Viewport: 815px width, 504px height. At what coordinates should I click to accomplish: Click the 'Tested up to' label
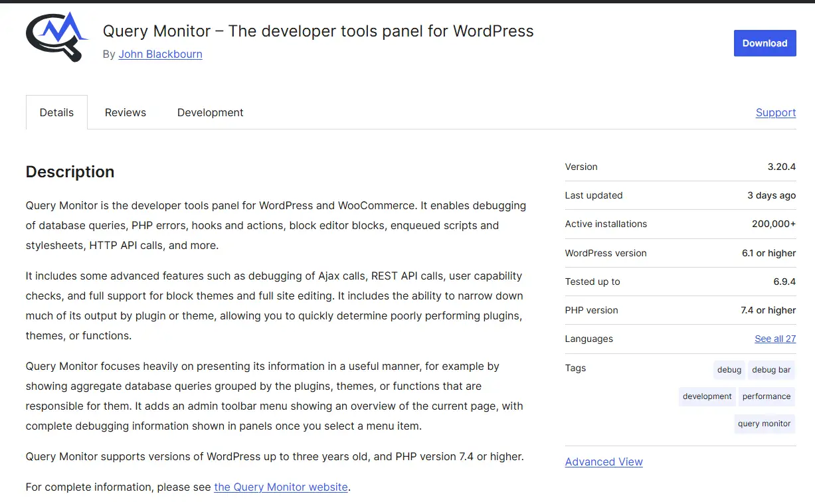click(x=592, y=282)
